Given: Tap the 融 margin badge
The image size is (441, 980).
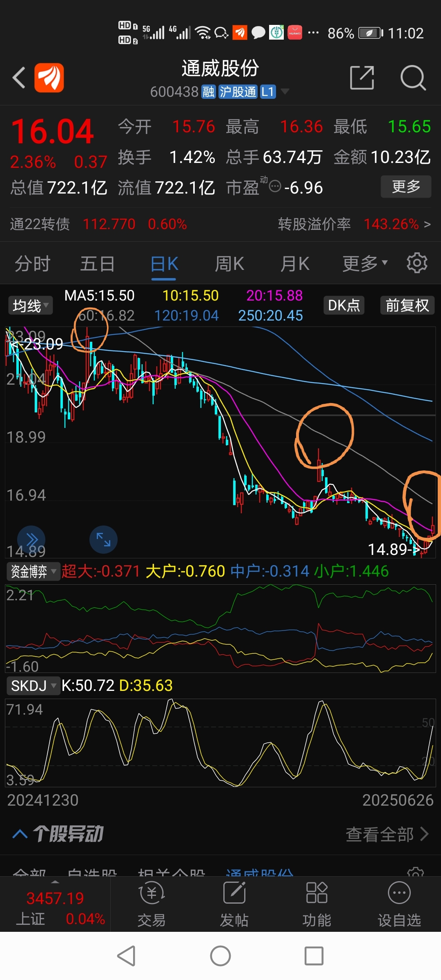Looking at the screenshot, I should click(208, 92).
